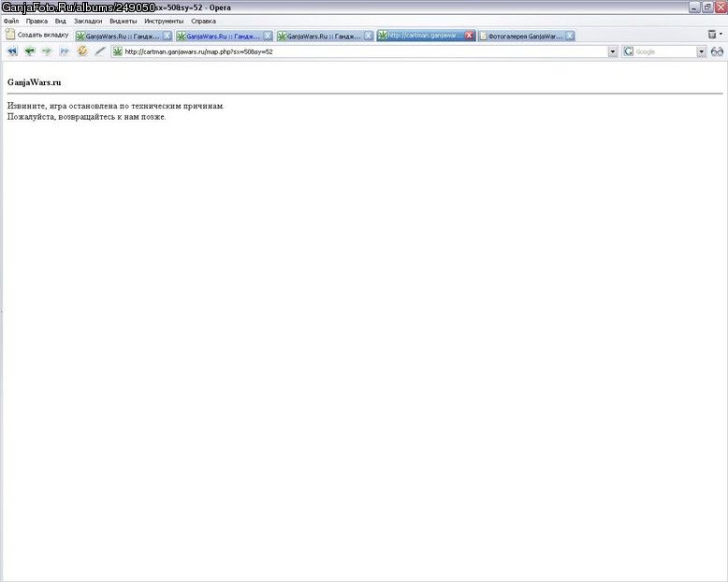Open the Виджеты menu
Screen dimensions: 728x582
click(123, 21)
